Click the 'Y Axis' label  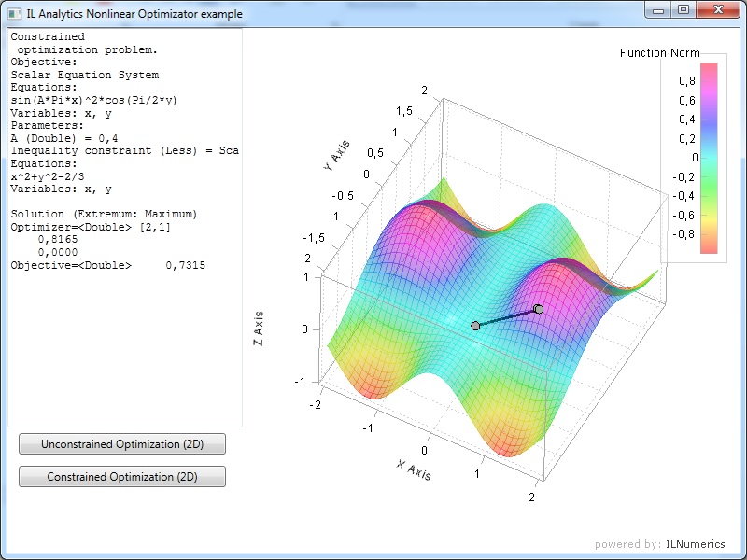[336, 156]
